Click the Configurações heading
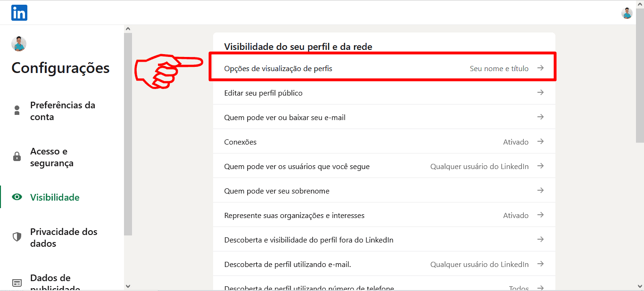The image size is (644, 291). coord(60,68)
